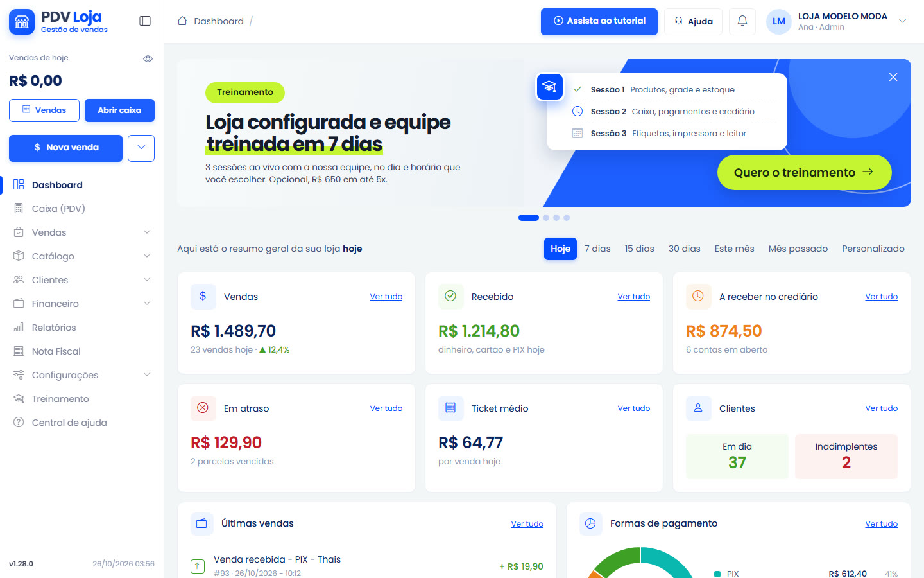
Task: Click the Ajuda button
Action: (x=693, y=21)
